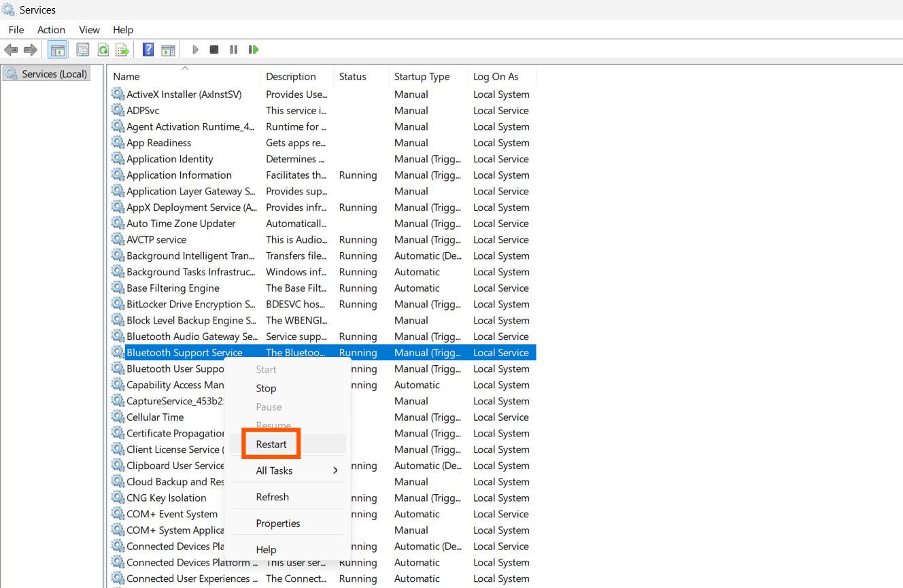Restart the service using the toolbar icon

(254, 49)
